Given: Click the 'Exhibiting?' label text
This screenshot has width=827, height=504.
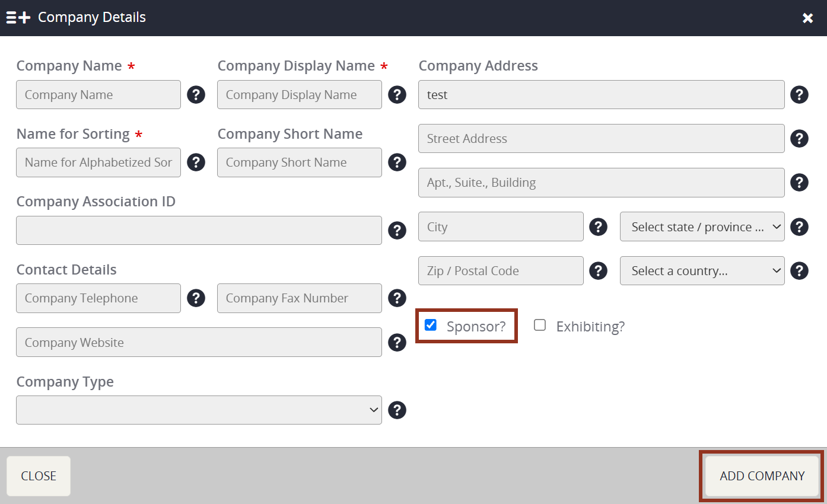Looking at the screenshot, I should (x=590, y=327).
